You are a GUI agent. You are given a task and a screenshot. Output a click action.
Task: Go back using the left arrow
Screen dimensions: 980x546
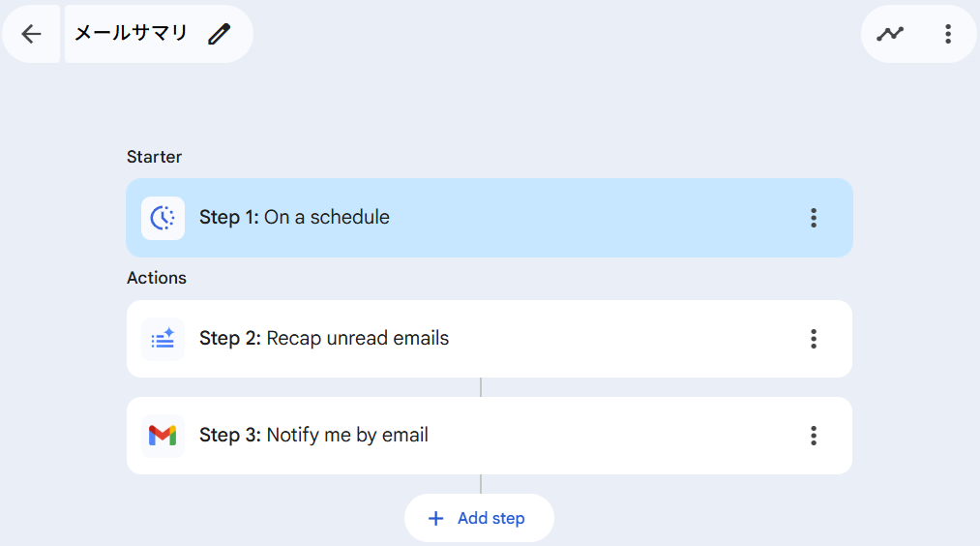point(31,35)
